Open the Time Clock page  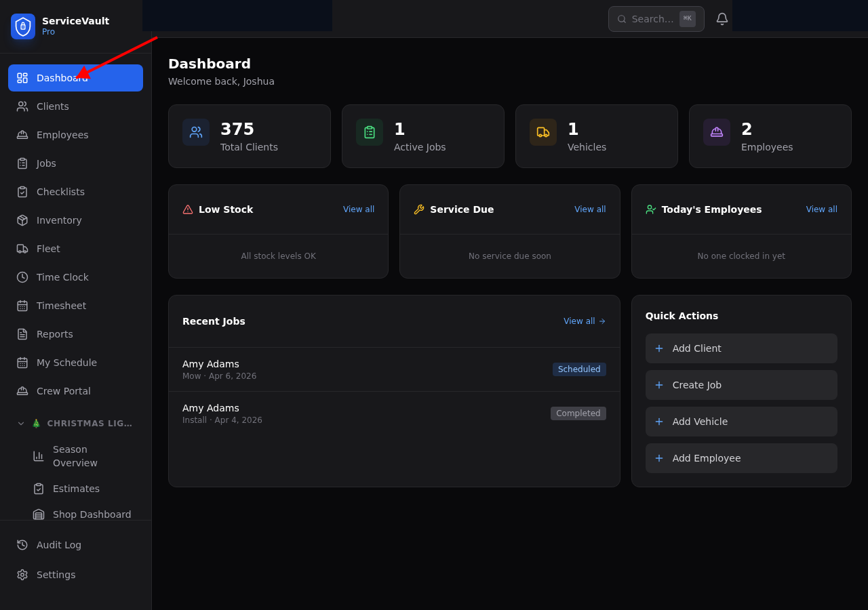click(62, 277)
